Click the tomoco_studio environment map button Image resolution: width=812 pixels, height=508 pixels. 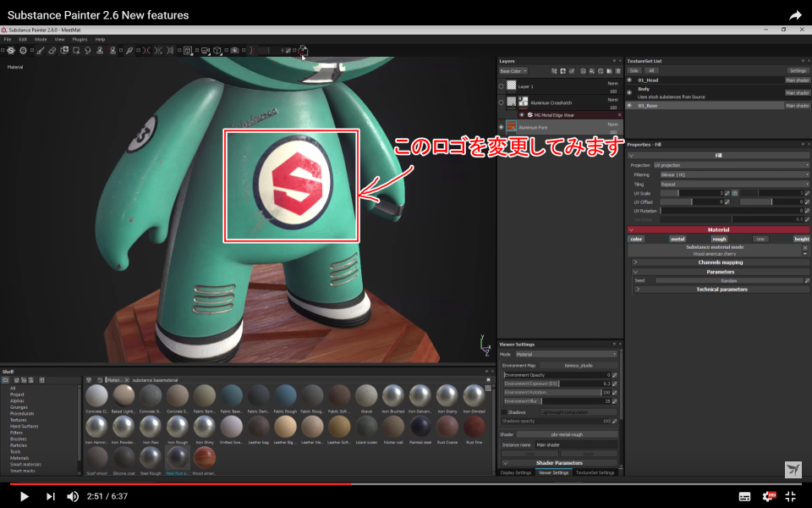point(579,366)
